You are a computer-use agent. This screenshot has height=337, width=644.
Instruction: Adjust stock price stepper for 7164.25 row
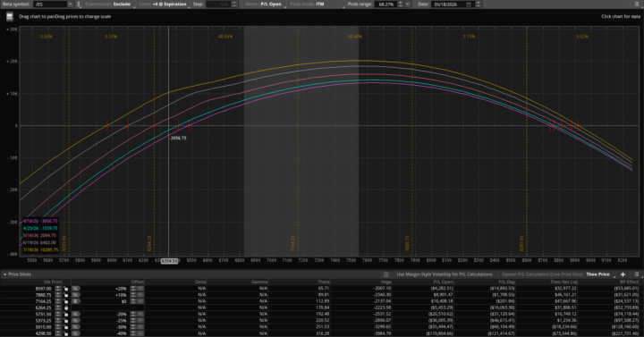(x=58, y=301)
